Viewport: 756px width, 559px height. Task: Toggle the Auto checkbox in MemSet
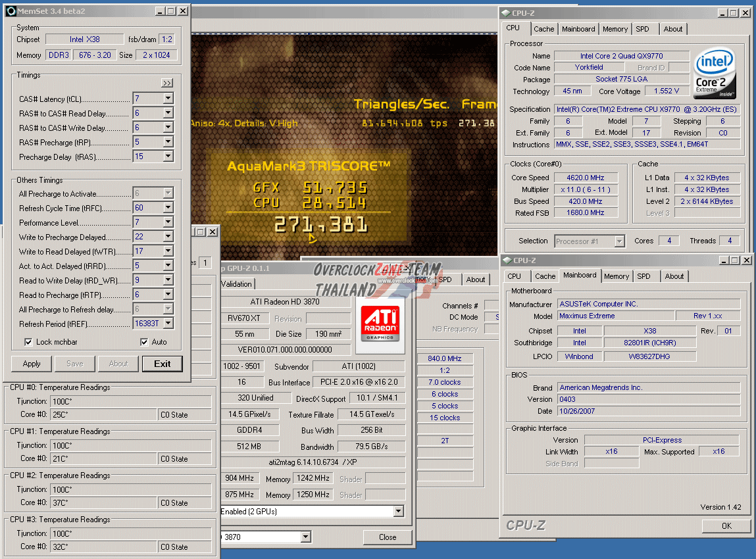(144, 342)
